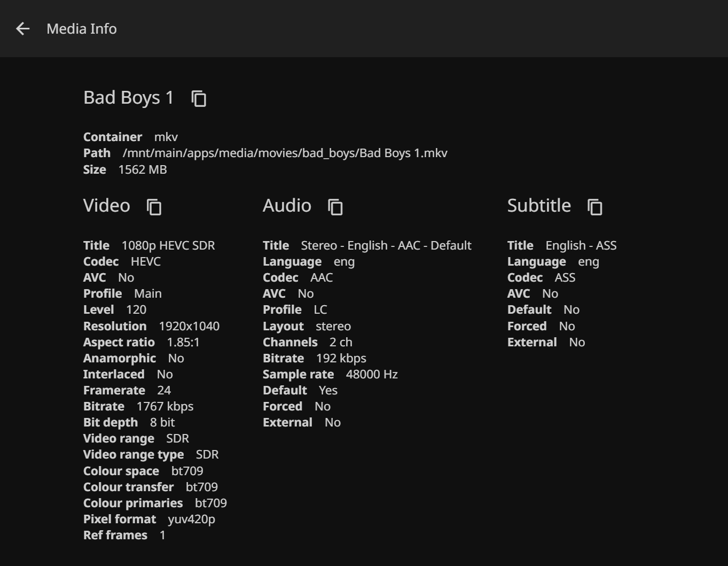Copy the Audio stream details
This screenshot has width=728, height=566.
[335, 207]
